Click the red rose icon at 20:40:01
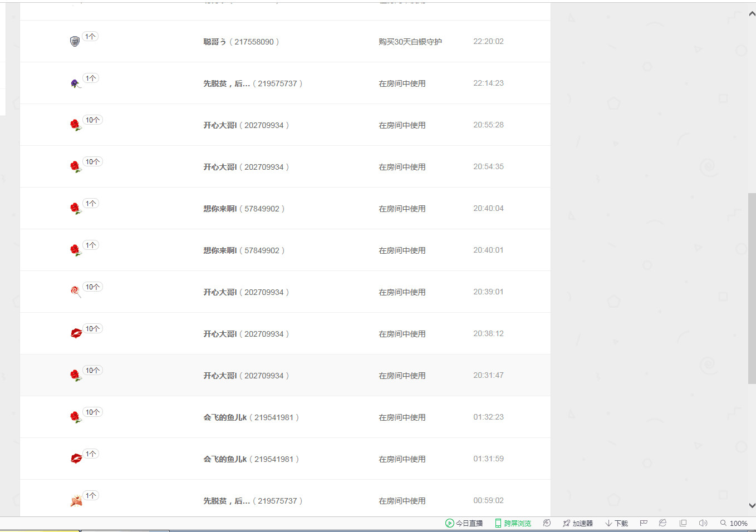Image resolution: width=756 pixels, height=532 pixels. click(75, 250)
